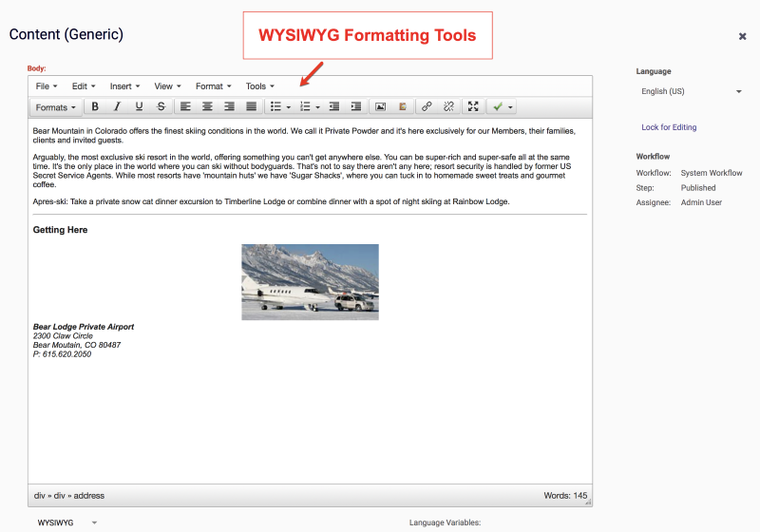
Task: Click the Lock for Editing link
Action: click(x=669, y=127)
